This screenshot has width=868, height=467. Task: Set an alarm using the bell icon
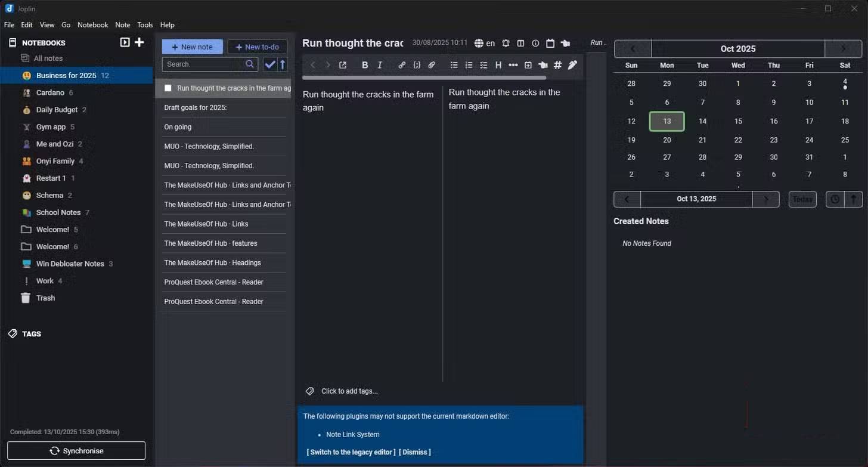point(506,43)
